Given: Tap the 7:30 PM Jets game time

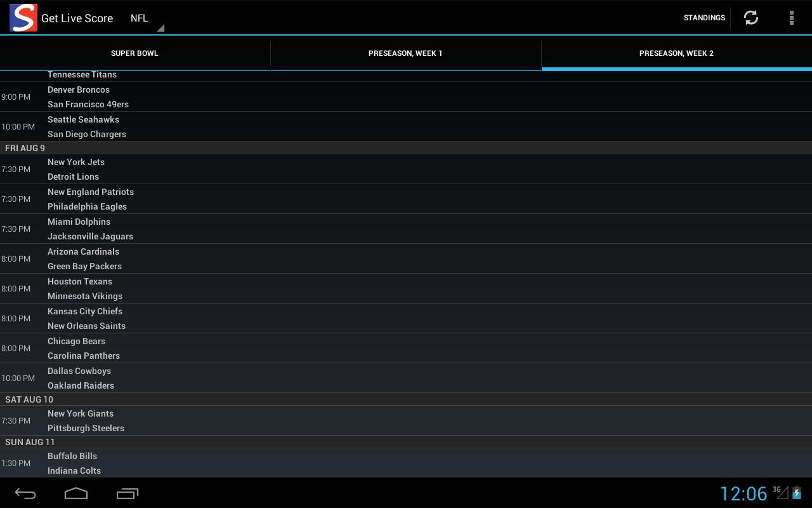Looking at the screenshot, I should 16,170.
